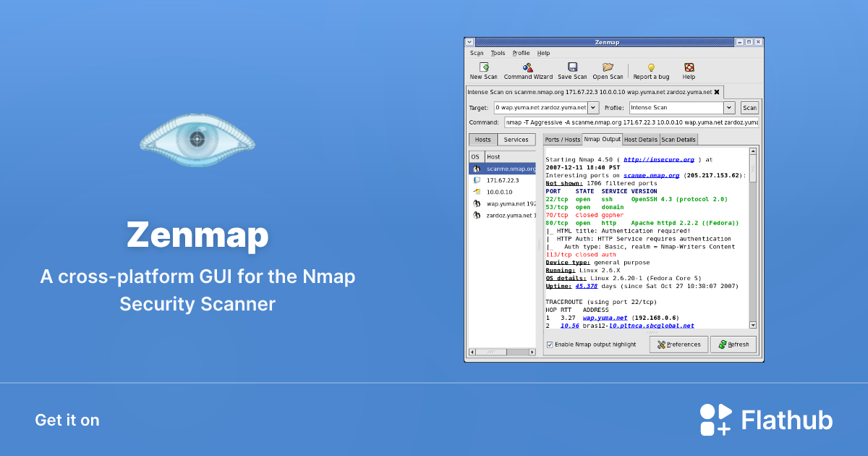Click the Open Scan folder icon
This screenshot has width=868, height=456.
coord(608,67)
